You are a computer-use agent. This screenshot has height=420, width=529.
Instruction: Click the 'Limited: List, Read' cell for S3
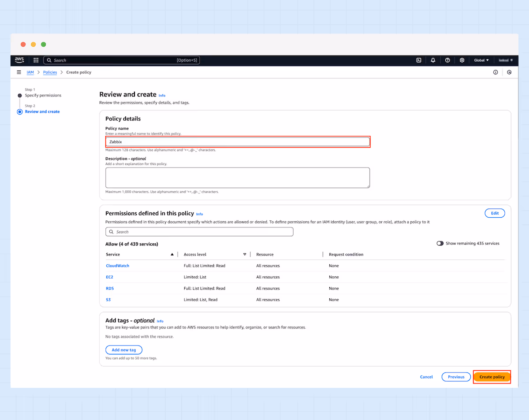coord(201,300)
